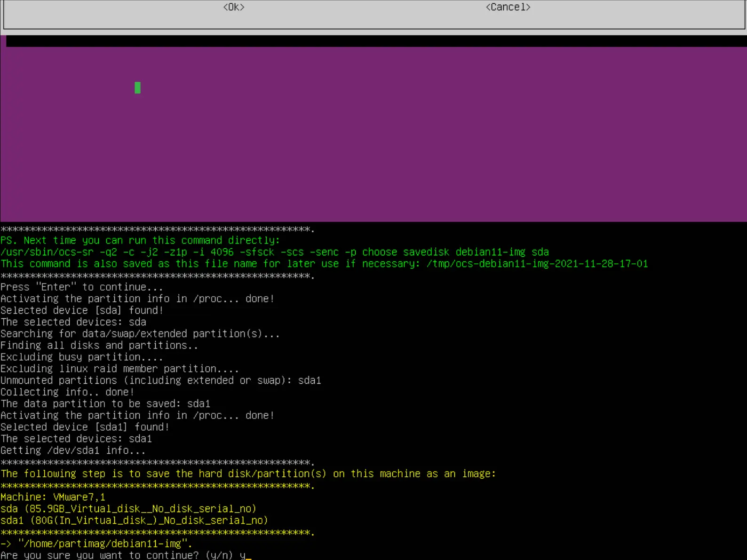
Task: Click the sda1 80G partition entry
Action: click(134, 521)
